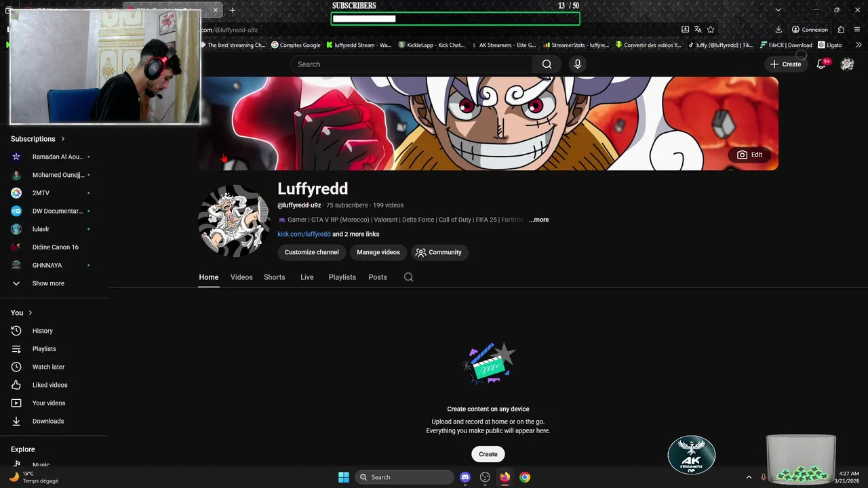Open GHNNAYA subscription channel
Screen dimensions: 868x488
pos(54,265)
